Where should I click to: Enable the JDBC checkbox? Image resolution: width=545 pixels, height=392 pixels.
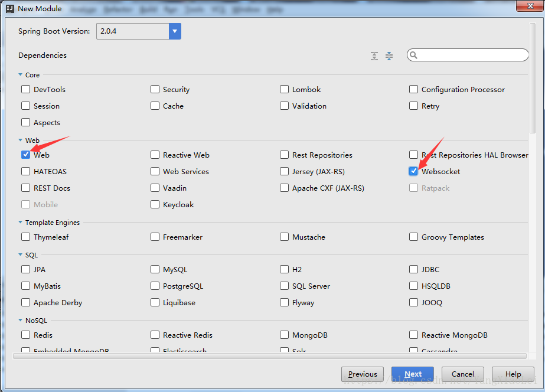point(413,269)
